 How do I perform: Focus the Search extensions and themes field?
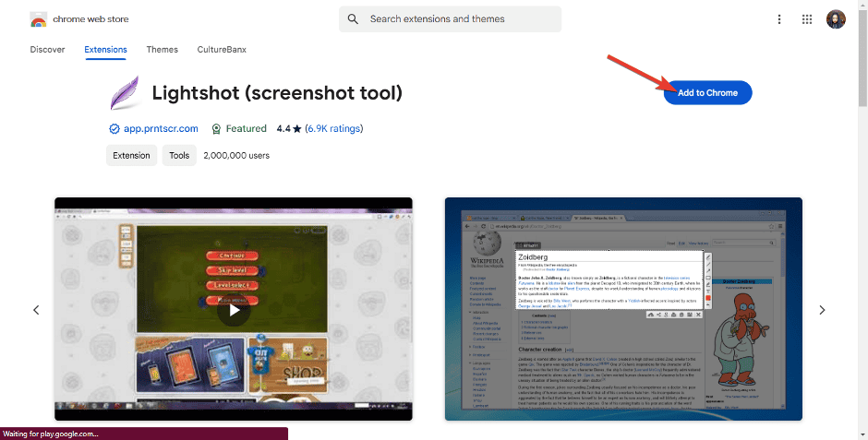(450, 18)
